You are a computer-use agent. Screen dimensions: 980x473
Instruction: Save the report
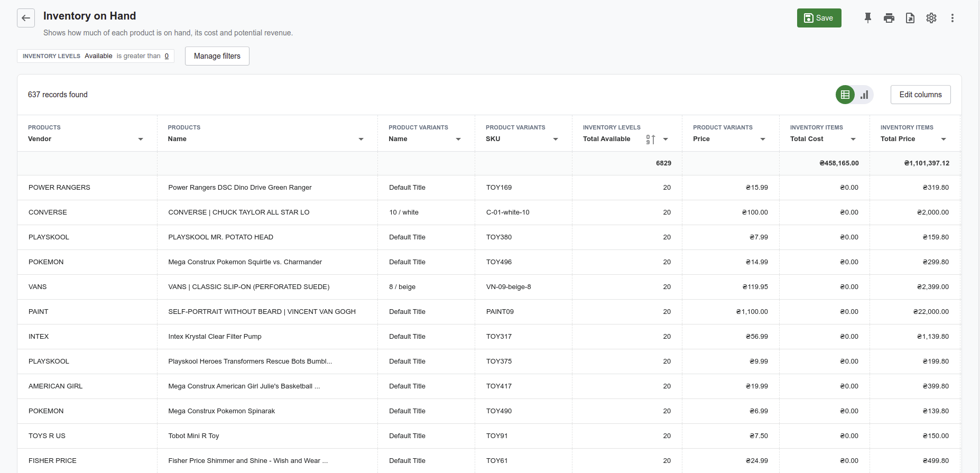[819, 18]
